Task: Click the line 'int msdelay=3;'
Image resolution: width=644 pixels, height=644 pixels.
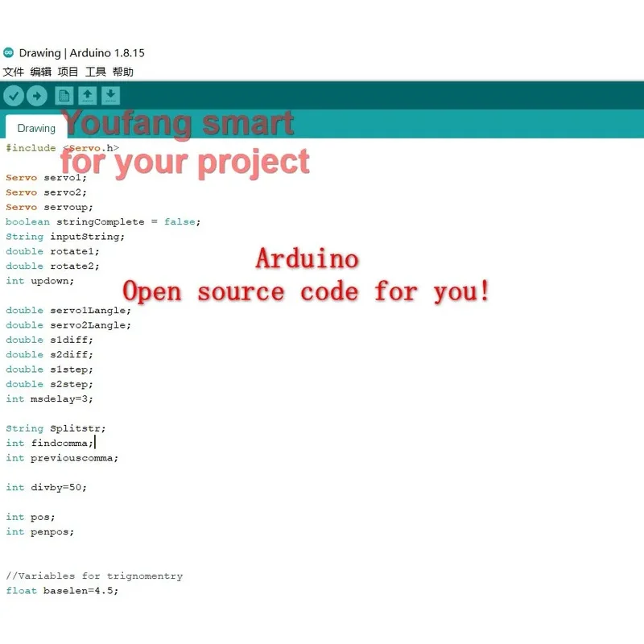Action: coord(49,399)
